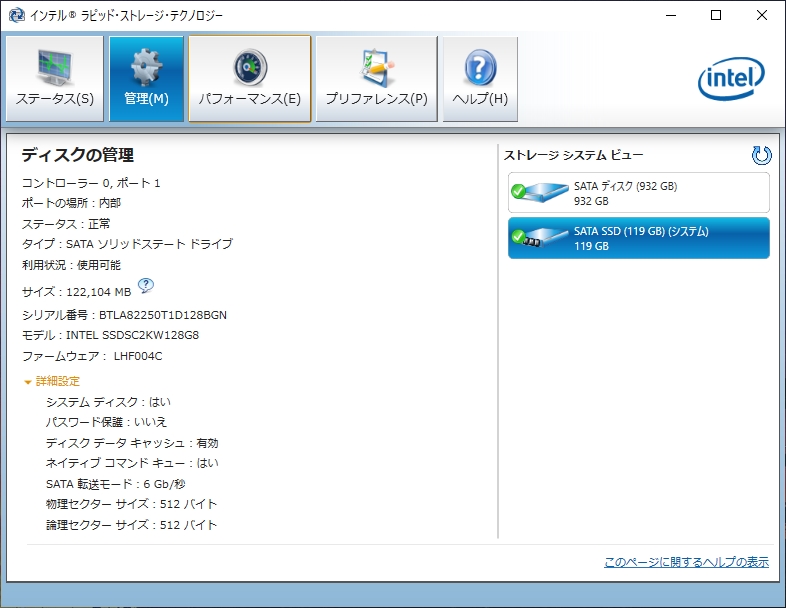The width and height of the screenshot is (786, 608).
Task: Open the プリファレンス(P) preferences tab
Action: 376,79
